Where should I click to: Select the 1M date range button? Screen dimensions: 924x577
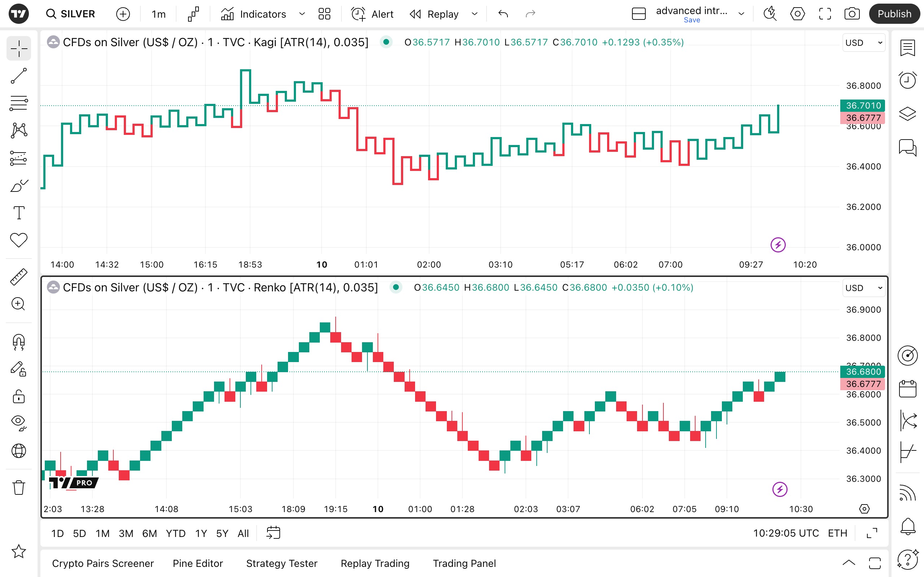[103, 533]
